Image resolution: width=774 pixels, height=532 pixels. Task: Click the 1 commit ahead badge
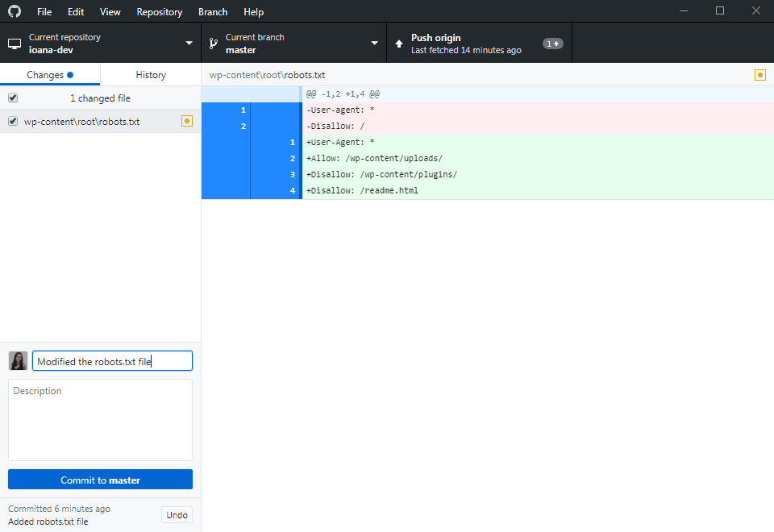pyautogui.click(x=552, y=44)
